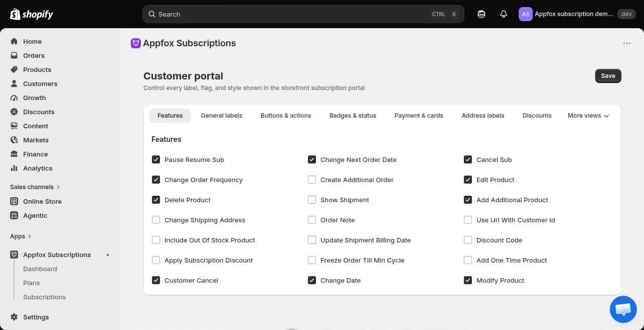Click the Customer portal page title
The width and height of the screenshot is (644, 330).
click(x=183, y=76)
